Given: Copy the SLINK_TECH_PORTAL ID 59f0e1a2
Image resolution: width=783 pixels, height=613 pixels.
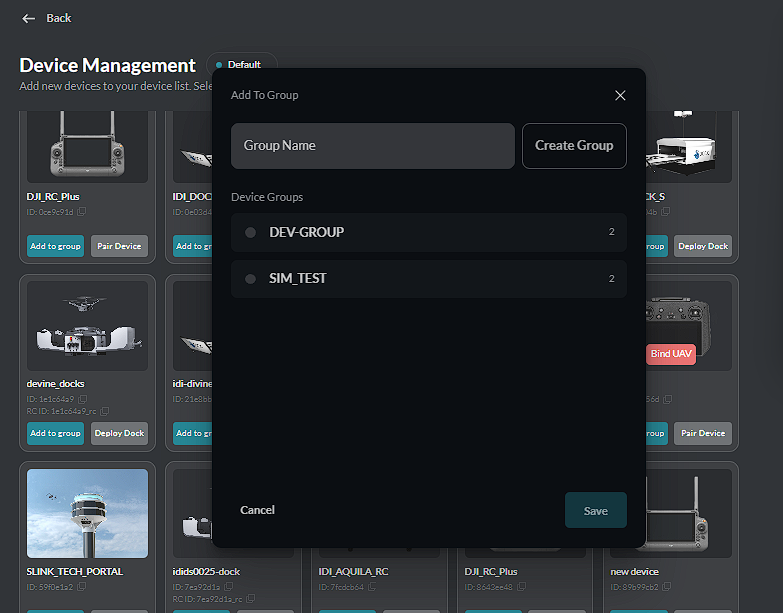Looking at the screenshot, I should pos(81,587).
